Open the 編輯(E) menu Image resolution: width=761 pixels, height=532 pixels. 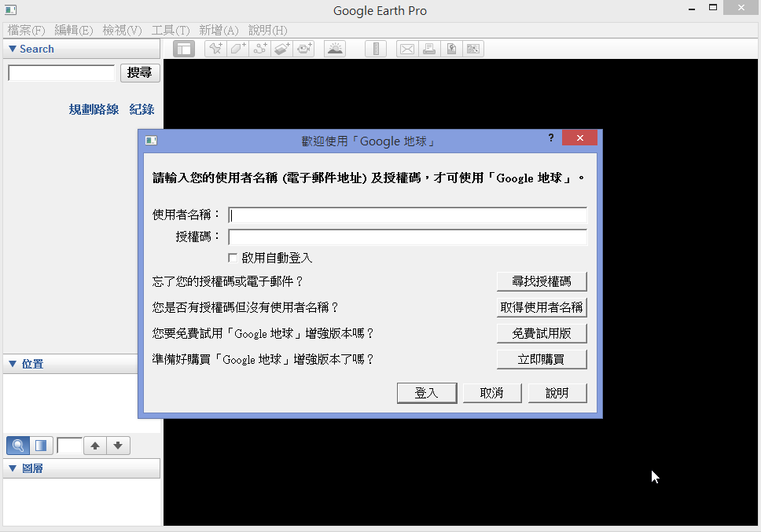pyautogui.click(x=74, y=31)
